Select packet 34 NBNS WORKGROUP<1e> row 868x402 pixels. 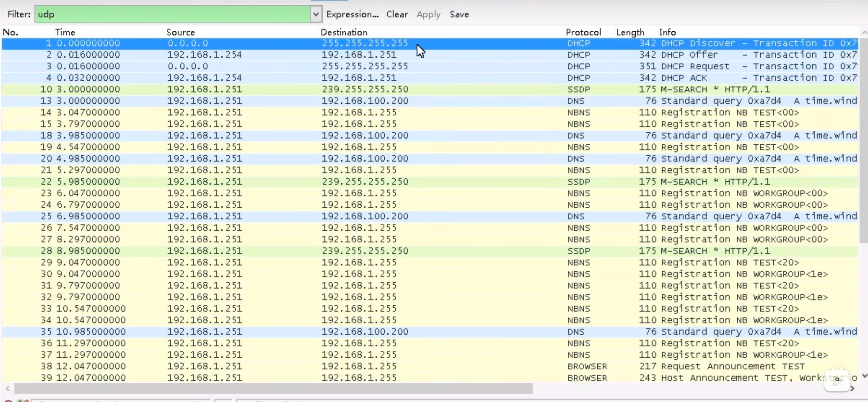click(x=430, y=320)
